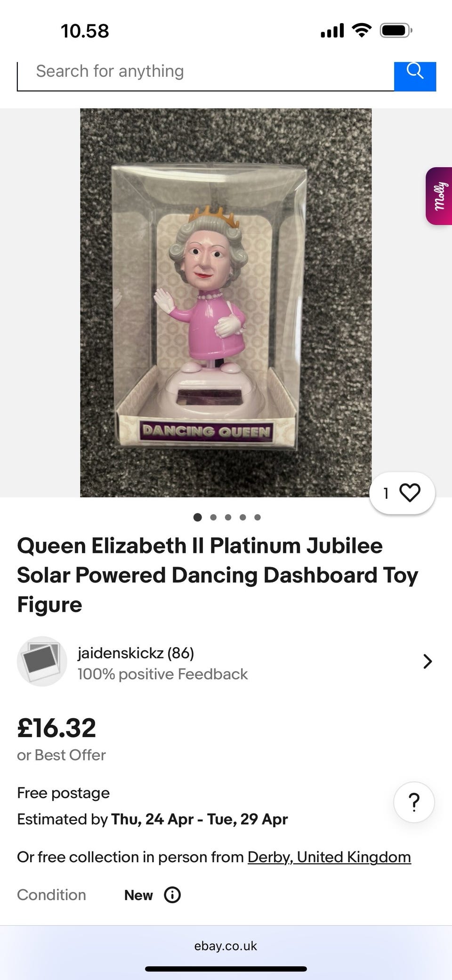Tap the product title text

218,575
